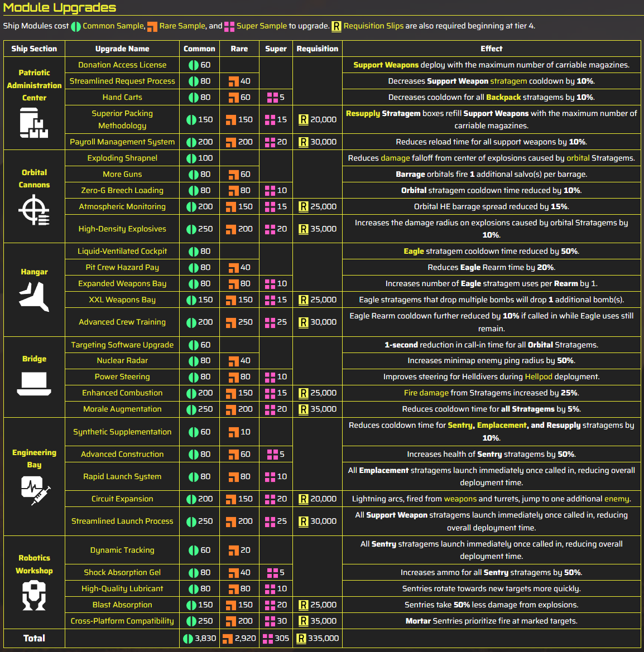The image size is (644, 652).
Task: Click Requisition icon in XXL Weapons Bay row
Action: tap(304, 300)
